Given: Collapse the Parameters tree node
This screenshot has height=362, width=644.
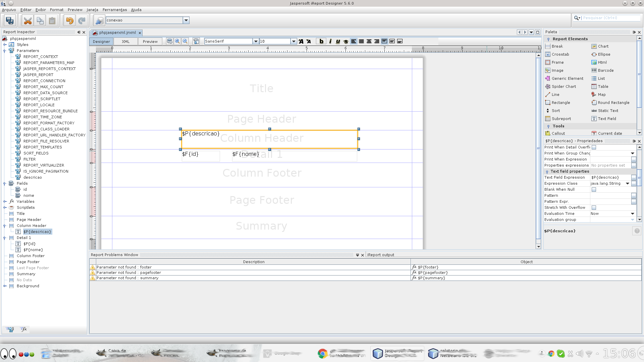Looking at the screenshot, I should click(x=5, y=51).
